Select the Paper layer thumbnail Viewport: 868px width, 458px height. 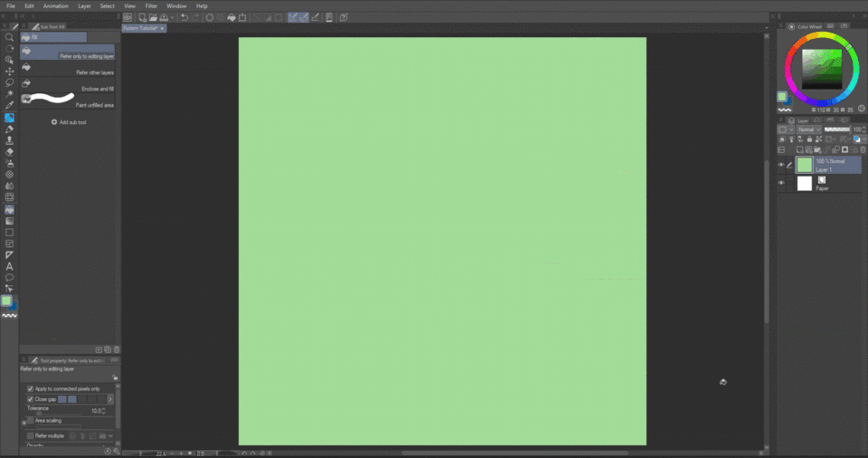click(805, 184)
